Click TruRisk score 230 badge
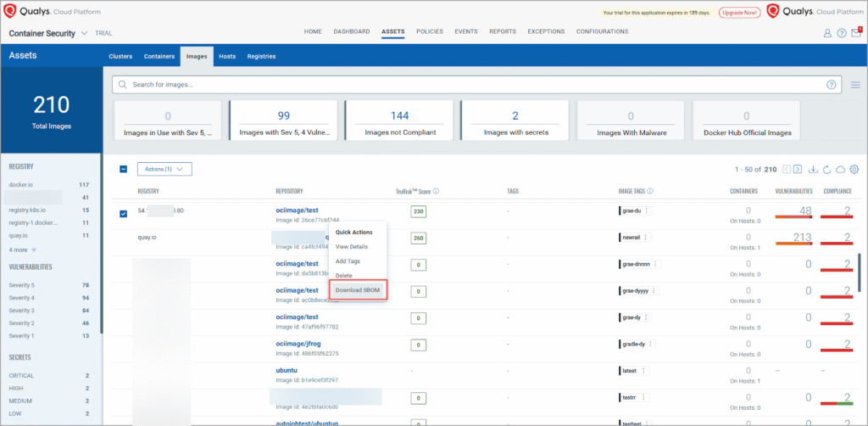 (419, 211)
